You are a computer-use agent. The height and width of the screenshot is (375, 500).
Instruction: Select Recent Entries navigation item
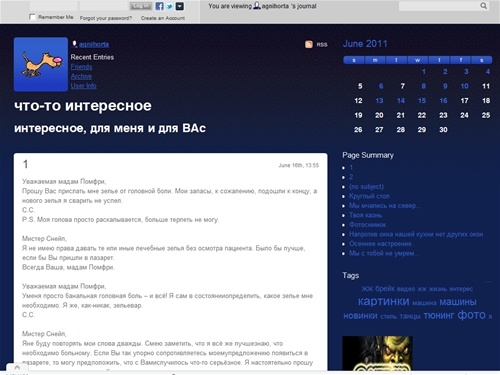(x=92, y=57)
